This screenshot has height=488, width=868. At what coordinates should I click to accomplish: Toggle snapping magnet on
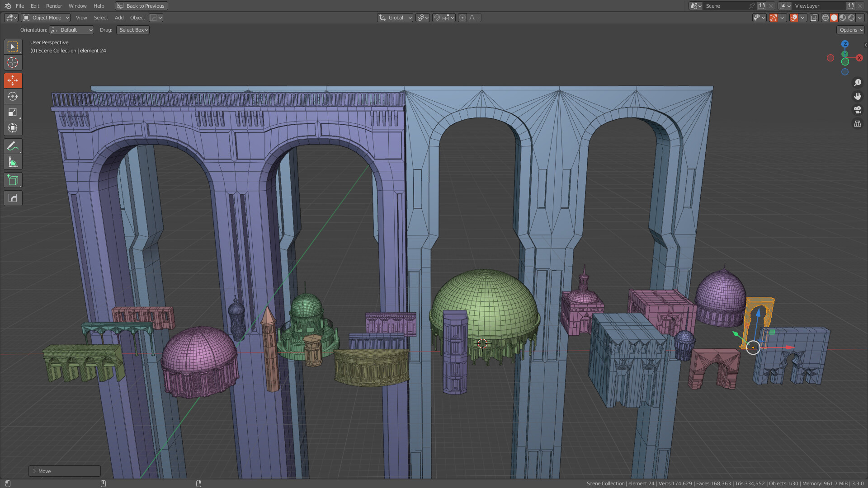click(437, 18)
